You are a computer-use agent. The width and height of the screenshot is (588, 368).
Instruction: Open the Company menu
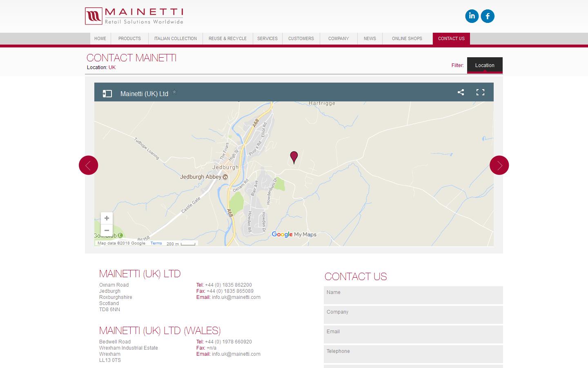(x=339, y=38)
